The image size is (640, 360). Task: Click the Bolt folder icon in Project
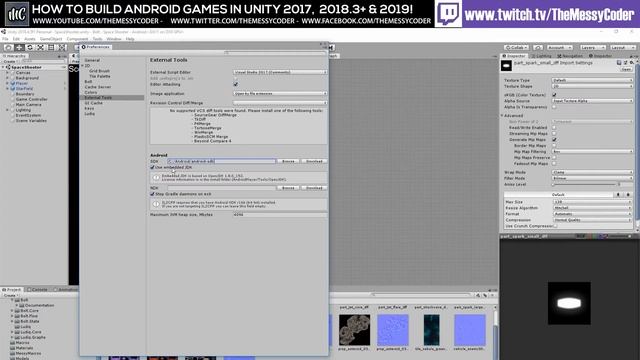(18, 300)
